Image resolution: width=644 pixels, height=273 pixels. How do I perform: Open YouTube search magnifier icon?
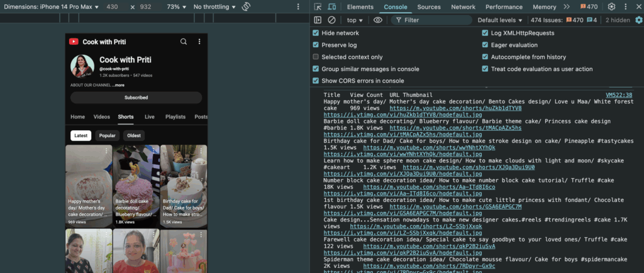point(184,42)
